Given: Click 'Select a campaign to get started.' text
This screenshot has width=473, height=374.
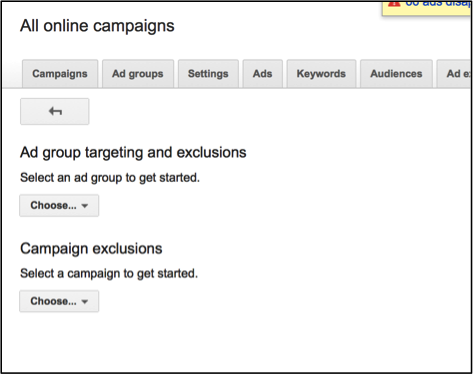Looking at the screenshot, I should click(109, 274).
